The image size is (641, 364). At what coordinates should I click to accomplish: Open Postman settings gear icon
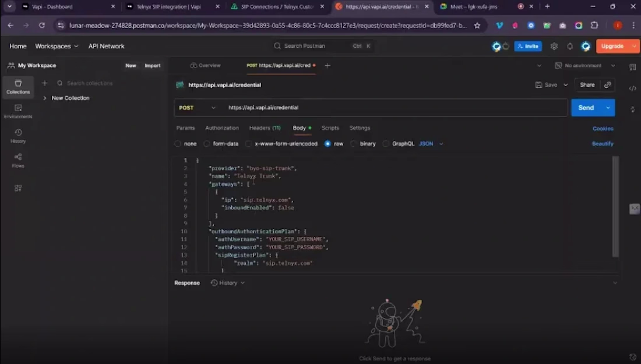coord(554,46)
